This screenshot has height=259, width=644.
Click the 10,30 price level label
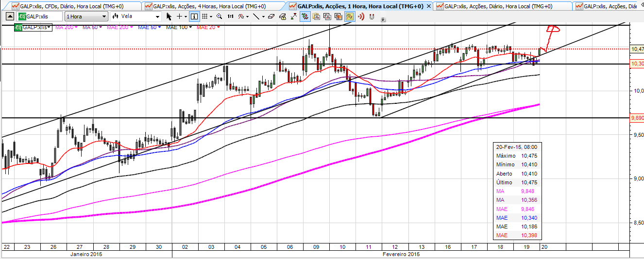tap(637, 64)
